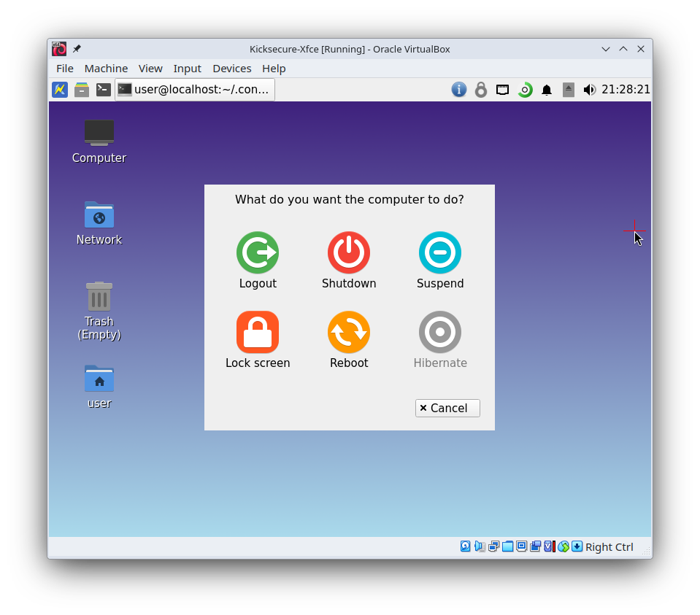
Task: Click the greyed-out Hibernate icon
Action: pyautogui.click(x=439, y=333)
